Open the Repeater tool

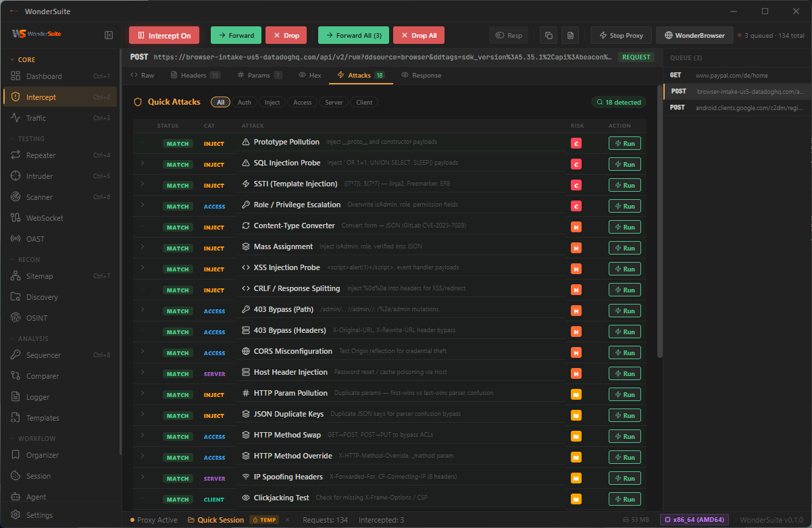(x=59, y=155)
